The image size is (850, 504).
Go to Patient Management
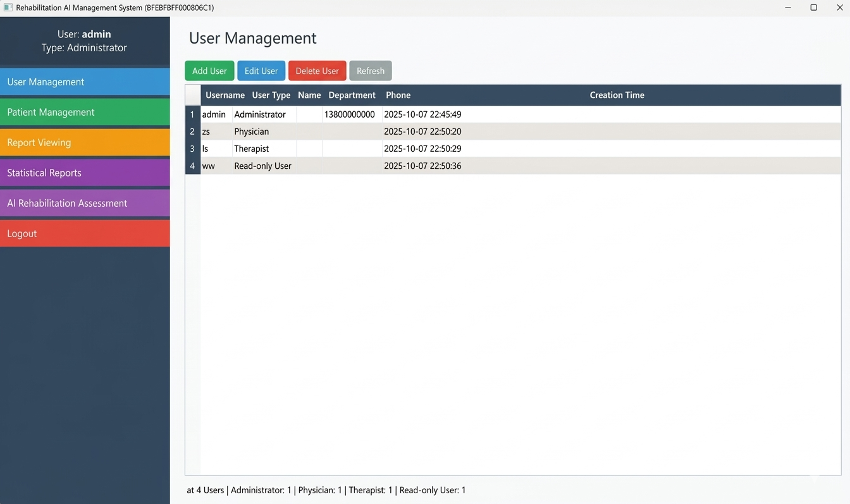click(x=85, y=112)
